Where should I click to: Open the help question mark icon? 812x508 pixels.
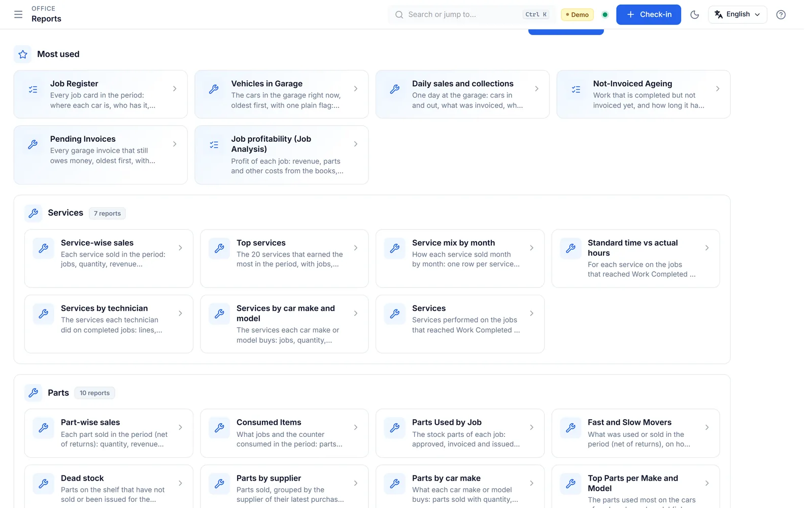tap(781, 15)
